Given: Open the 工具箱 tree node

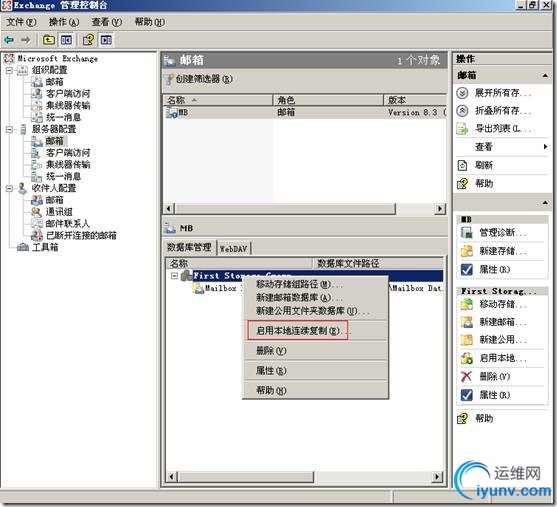Looking at the screenshot, I should point(45,247).
